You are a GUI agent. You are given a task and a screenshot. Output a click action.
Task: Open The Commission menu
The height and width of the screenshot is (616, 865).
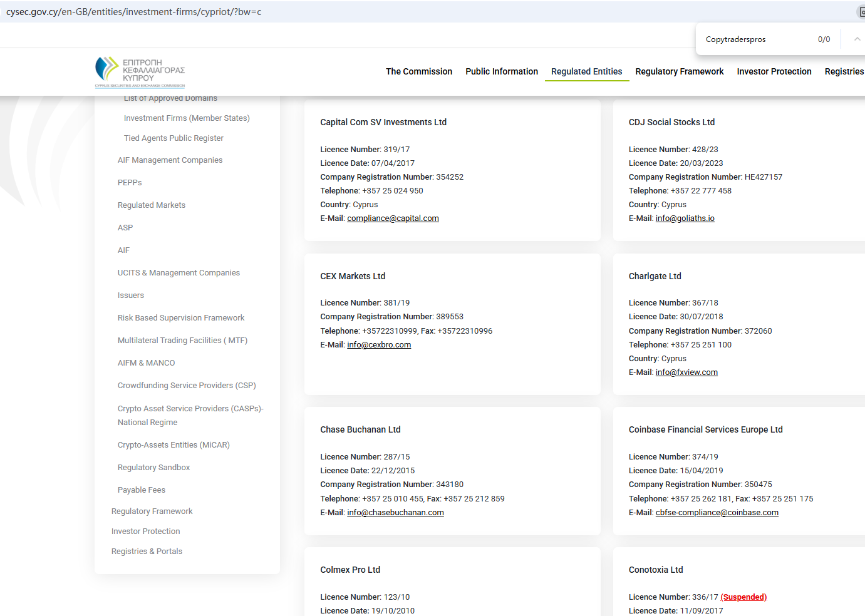pos(418,71)
